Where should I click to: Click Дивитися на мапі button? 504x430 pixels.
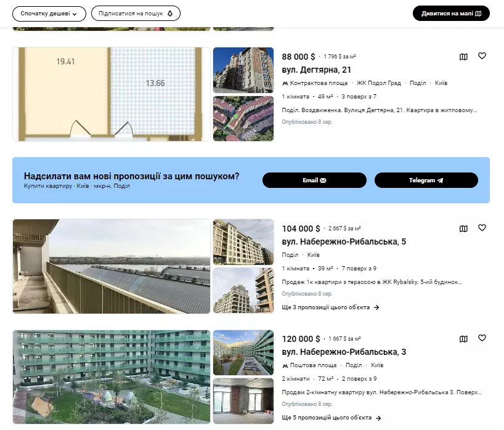click(x=451, y=13)
